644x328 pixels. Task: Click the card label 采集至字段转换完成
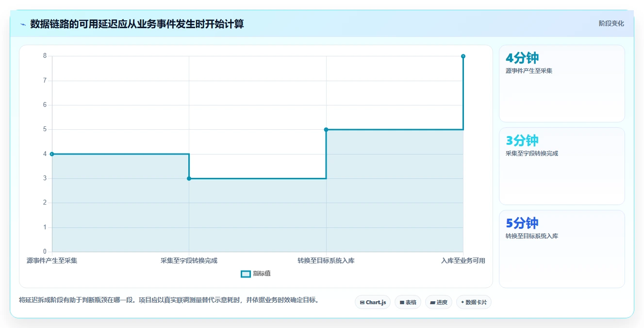[x=532, y=154]
